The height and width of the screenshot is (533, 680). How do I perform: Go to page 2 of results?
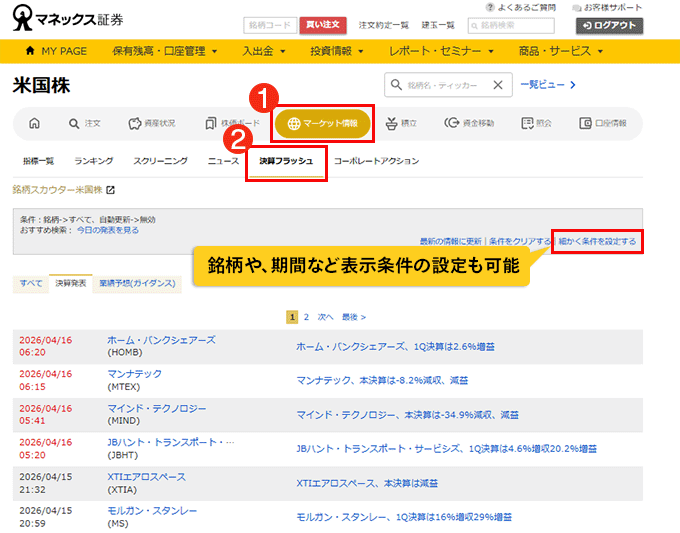pyautogui.click(x=306, y=317)
